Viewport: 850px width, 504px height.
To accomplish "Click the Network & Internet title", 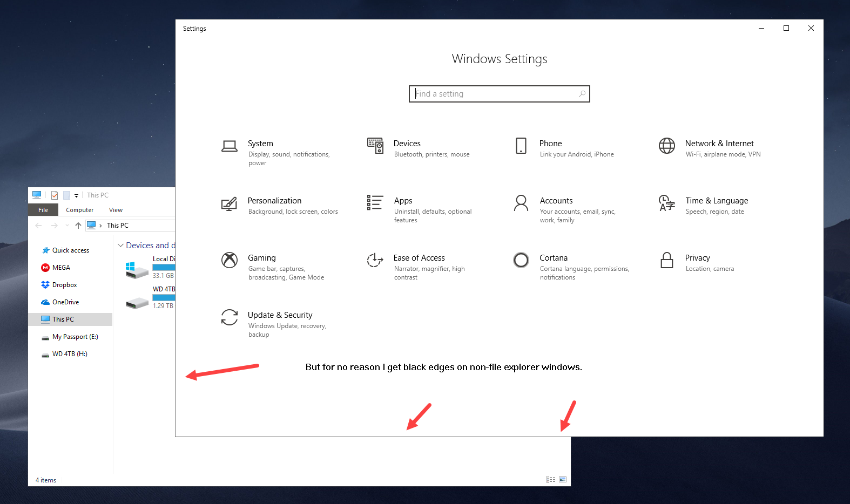I will coord(719,144).
